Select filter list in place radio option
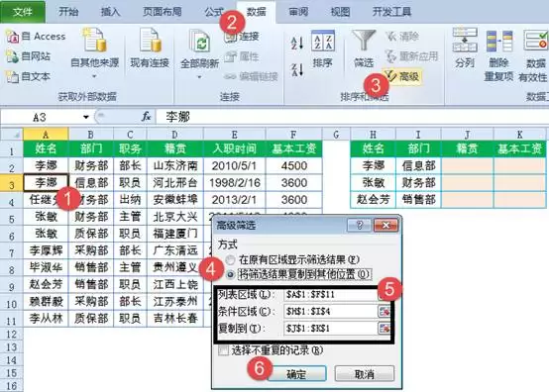 [230, 259]
